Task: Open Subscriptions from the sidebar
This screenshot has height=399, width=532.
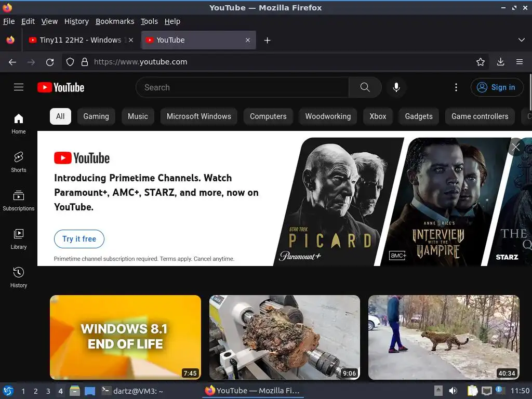Action: point(19,201)
